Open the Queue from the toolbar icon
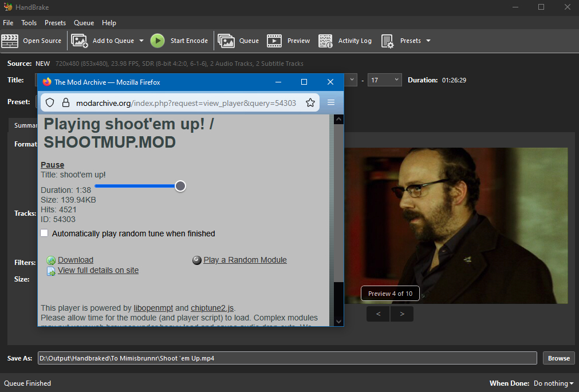 226,41
